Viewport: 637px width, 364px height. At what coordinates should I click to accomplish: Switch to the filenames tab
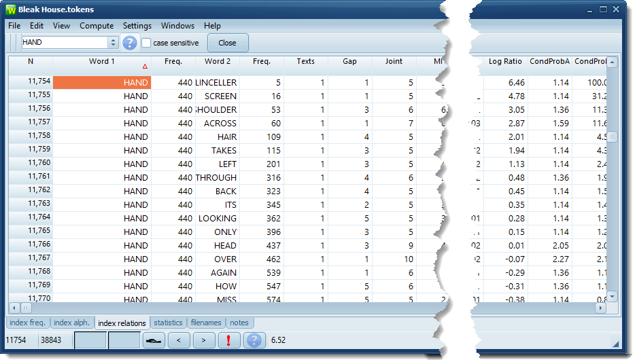(x=206, y=323)
